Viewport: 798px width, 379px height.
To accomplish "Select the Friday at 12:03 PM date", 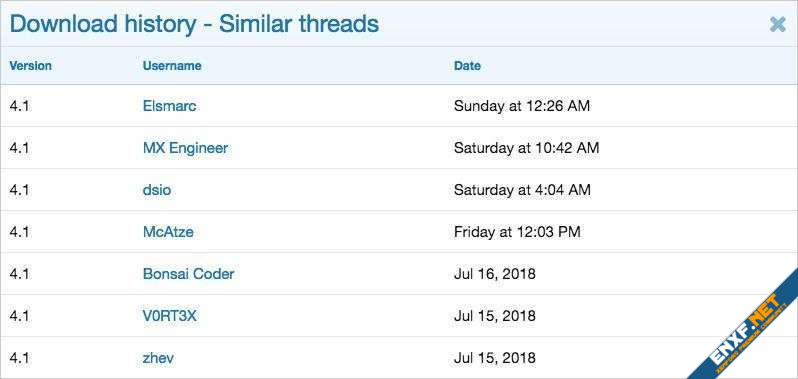I will pyautogui.click(x=517, y=232).
